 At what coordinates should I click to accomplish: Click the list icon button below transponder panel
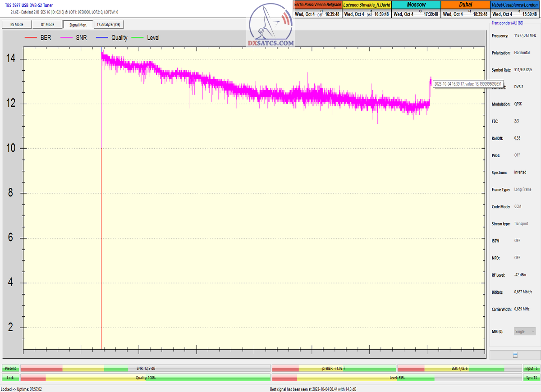pos(515,355)
